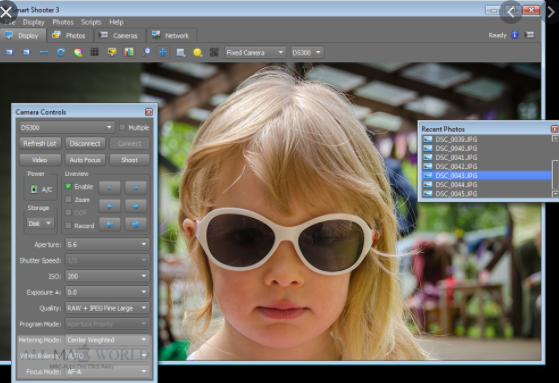This screenshot has height=383, width=559.
Task: Toggle the histogram bars icon
Action: click(x=129, y=52)
